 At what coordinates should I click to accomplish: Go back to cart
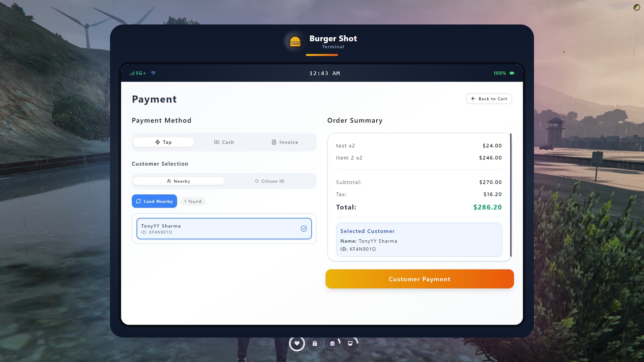pos(489,99)
